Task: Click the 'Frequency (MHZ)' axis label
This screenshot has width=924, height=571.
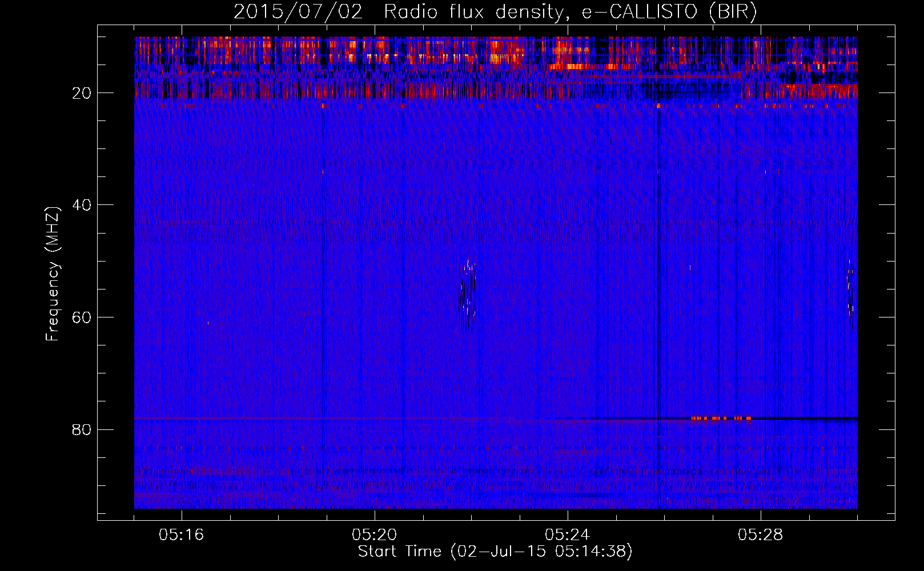Action: (x=53, y=274)
